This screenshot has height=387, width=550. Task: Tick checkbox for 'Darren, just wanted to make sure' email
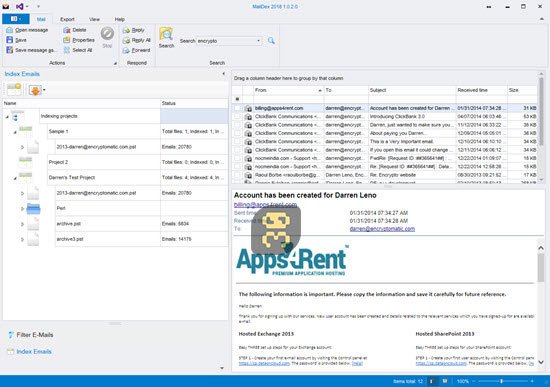pos(237,125)
